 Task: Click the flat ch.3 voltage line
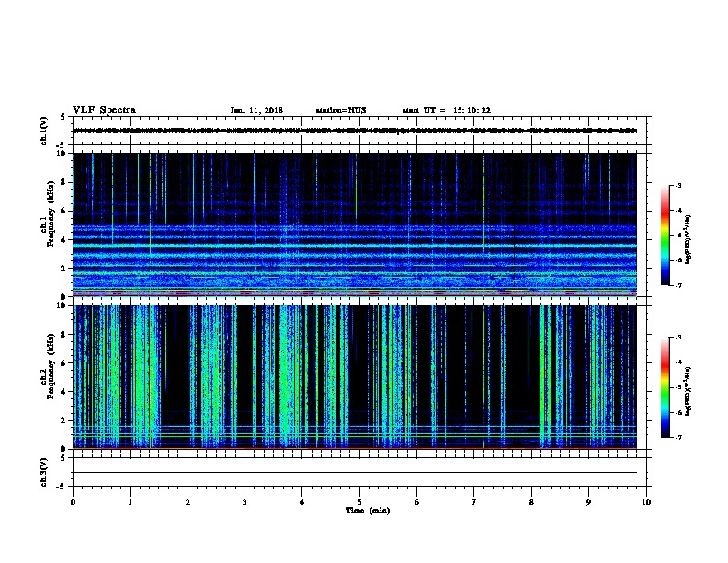click(x=355, y=473)
